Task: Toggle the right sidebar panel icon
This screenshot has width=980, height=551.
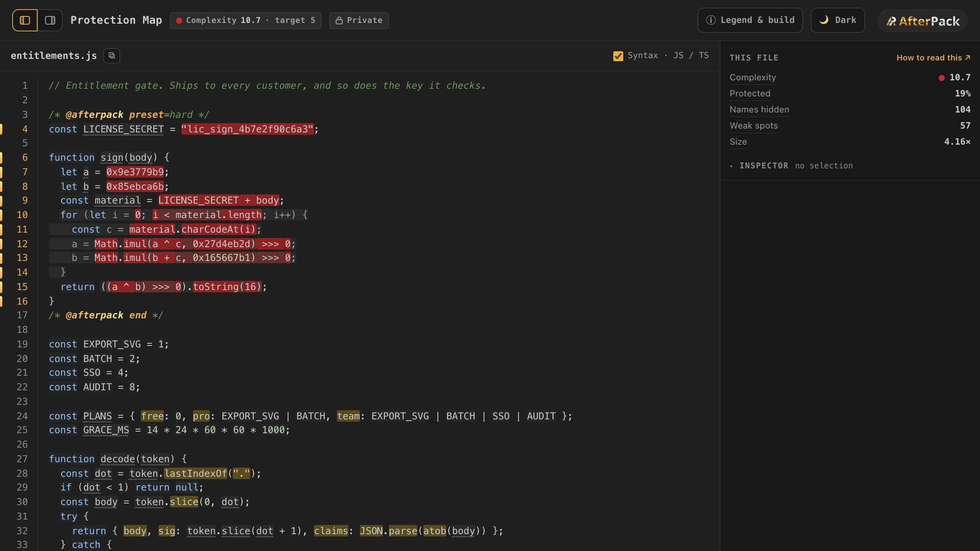Action: tap(50, 20)
